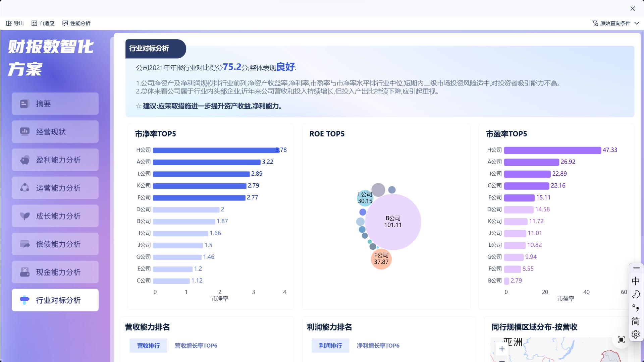Screen dimensions: 644x362
Task: Expand the 原始查询条件 dropdown
Action: click(x=637, y=23)
